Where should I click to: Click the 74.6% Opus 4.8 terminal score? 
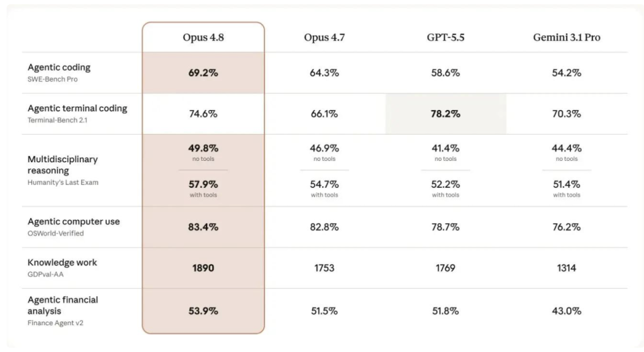click(203, 114)
